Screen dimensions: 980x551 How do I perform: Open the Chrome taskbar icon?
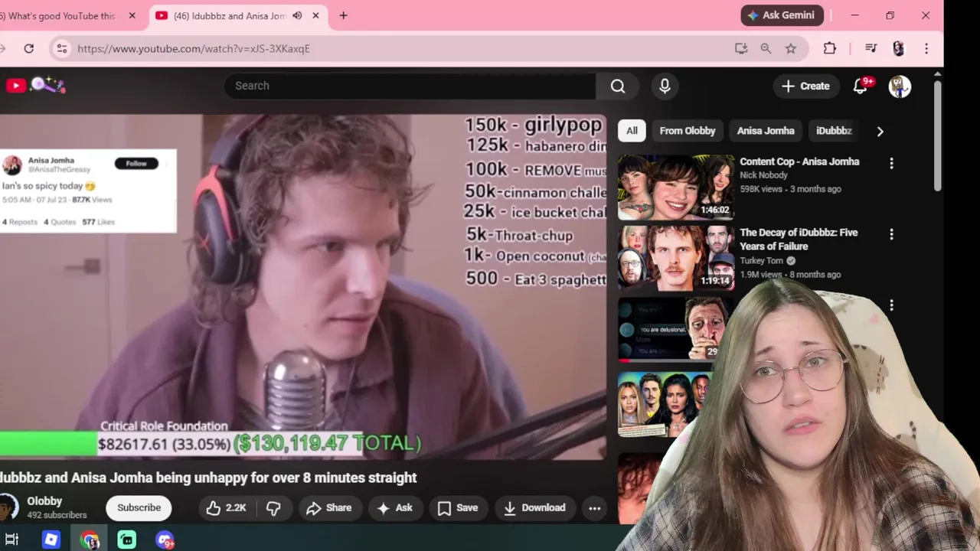click(x=90, y=540)
